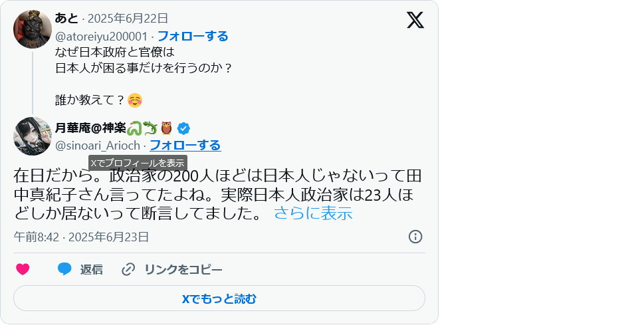Screen dimensions: 644x331
Task: Open 月華庵@神楽's profile avatar
Action: 33,136
